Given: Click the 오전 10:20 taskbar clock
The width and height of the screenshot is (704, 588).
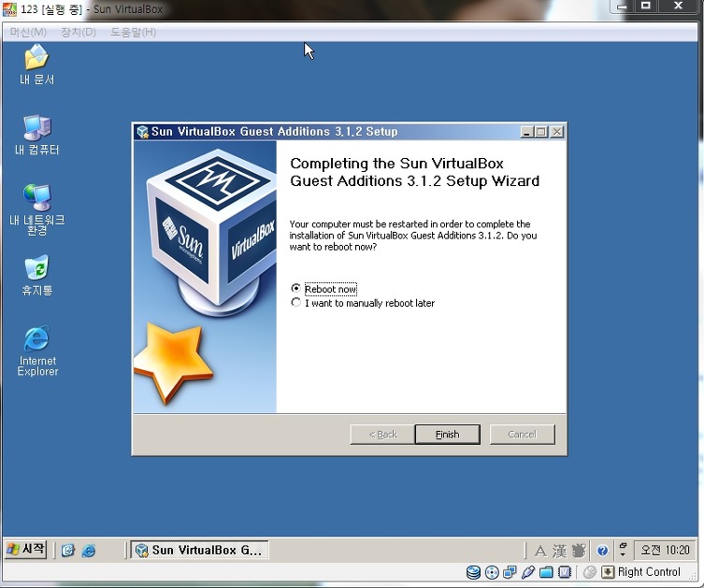Looking at the screenshot, I should (665, 550).
